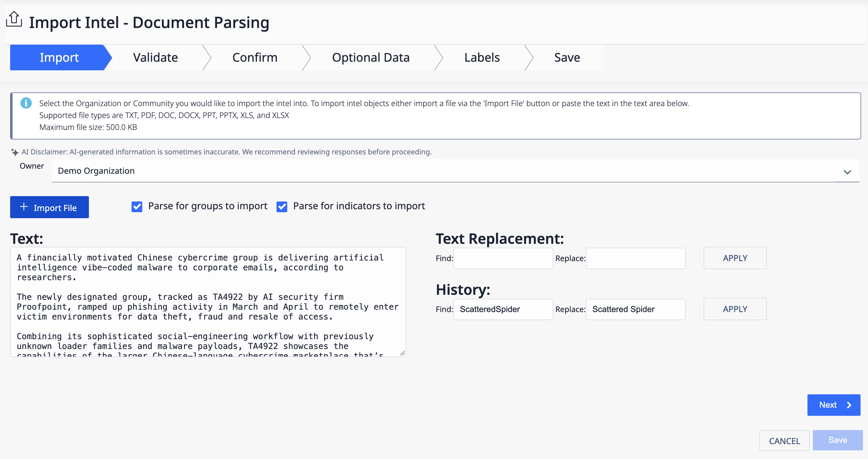Click the Maximum file size text
Viewport: 868px width, 459px height.
(88, 127)
